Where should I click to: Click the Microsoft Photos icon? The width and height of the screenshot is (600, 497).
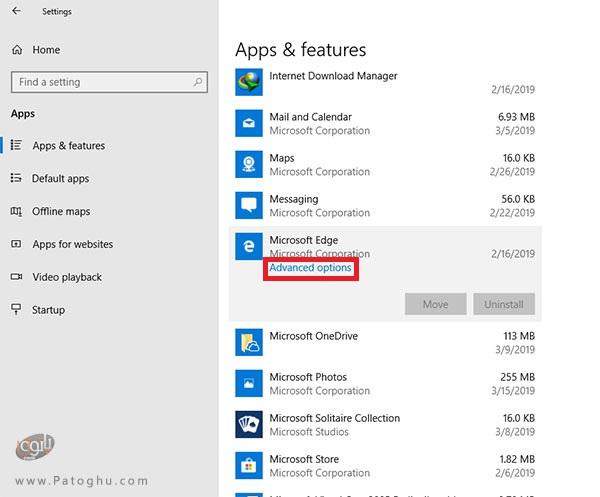coord(249,383)
